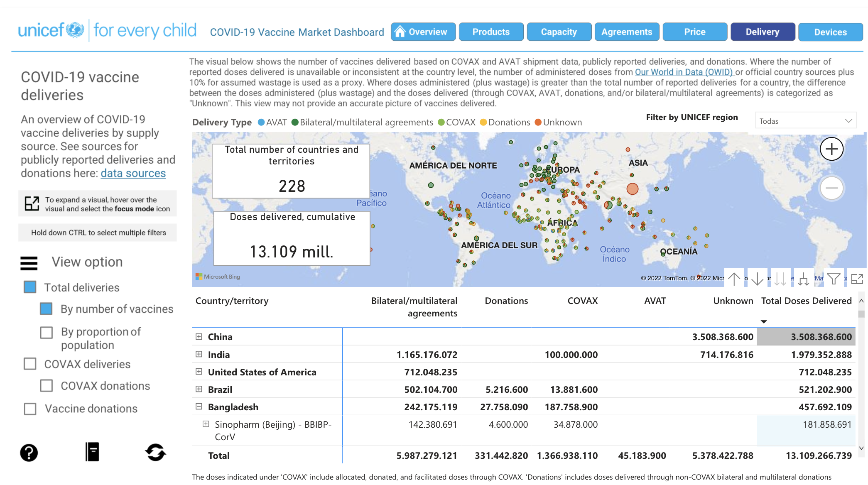Expand the Sinopharm (Beijing) BBIBP-CorV row
868x485 pixels.
[x=206, y=424]
